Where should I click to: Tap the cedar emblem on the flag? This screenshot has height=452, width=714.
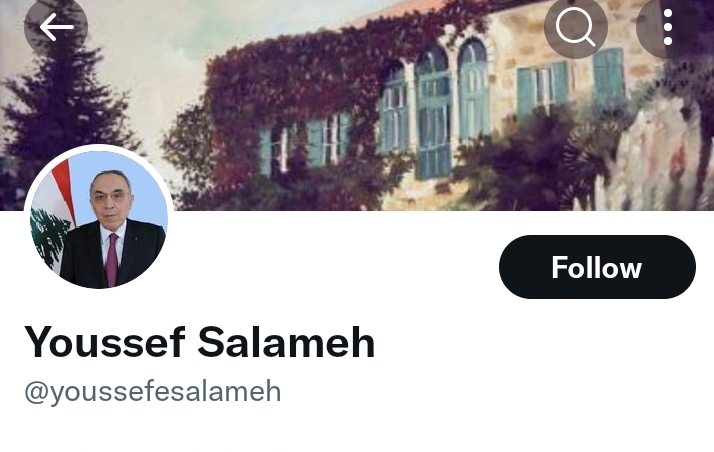pyautogui.click(x=50, y=237)
